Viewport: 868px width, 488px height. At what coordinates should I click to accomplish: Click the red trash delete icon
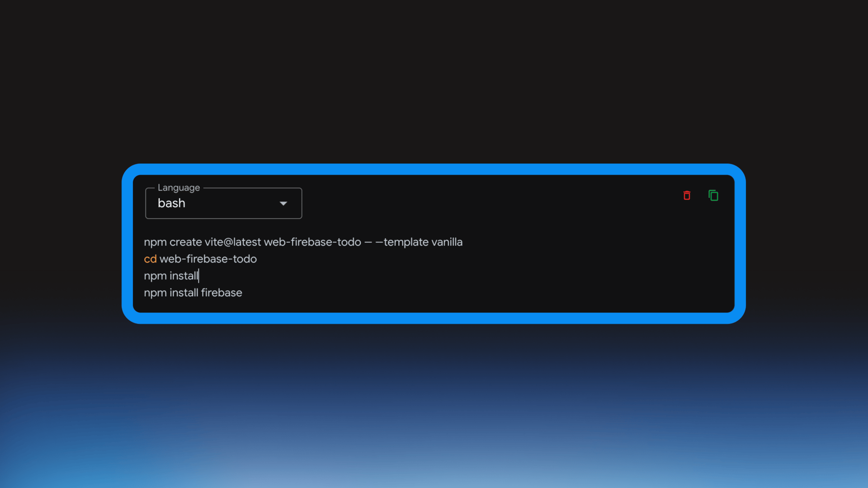coord(687,195)
